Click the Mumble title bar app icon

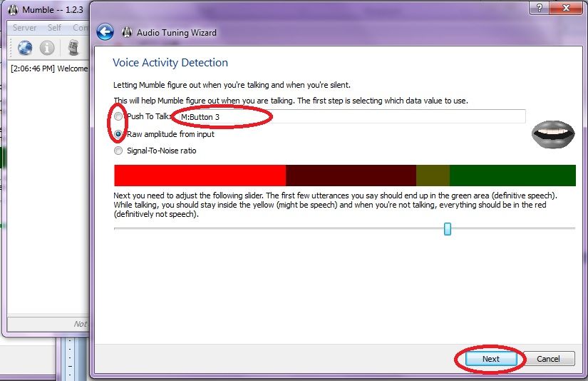click(13, 10)
